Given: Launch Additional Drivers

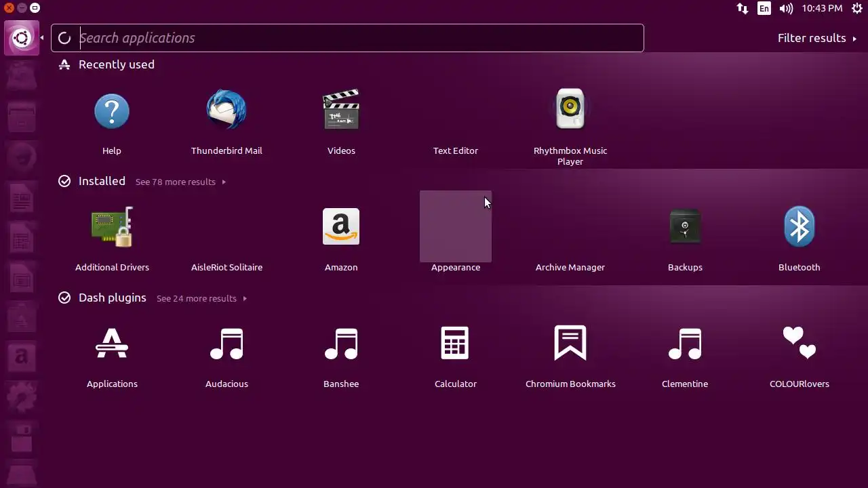Looking at the screenshot, I should [112, 226].
